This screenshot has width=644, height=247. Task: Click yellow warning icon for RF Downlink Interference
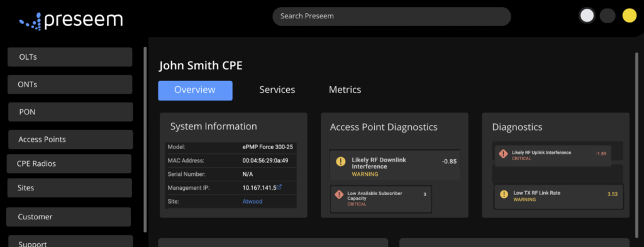coord(341,162)
